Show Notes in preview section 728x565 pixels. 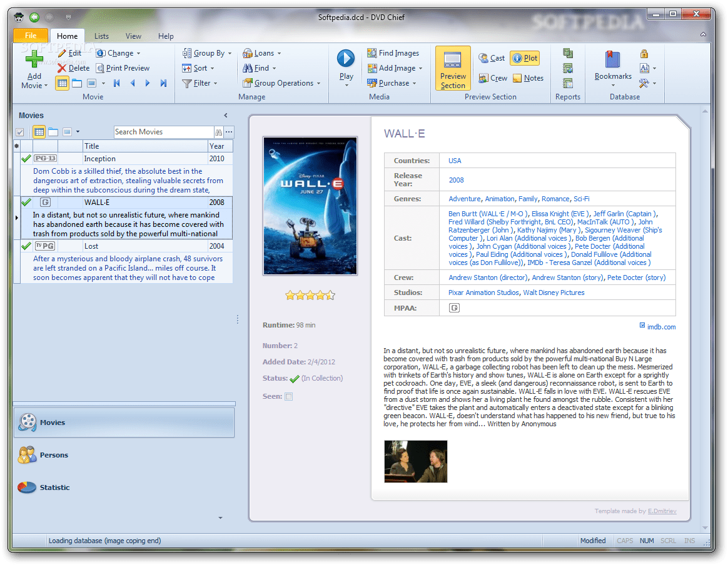pyautogui.click(x=528, y=78)
